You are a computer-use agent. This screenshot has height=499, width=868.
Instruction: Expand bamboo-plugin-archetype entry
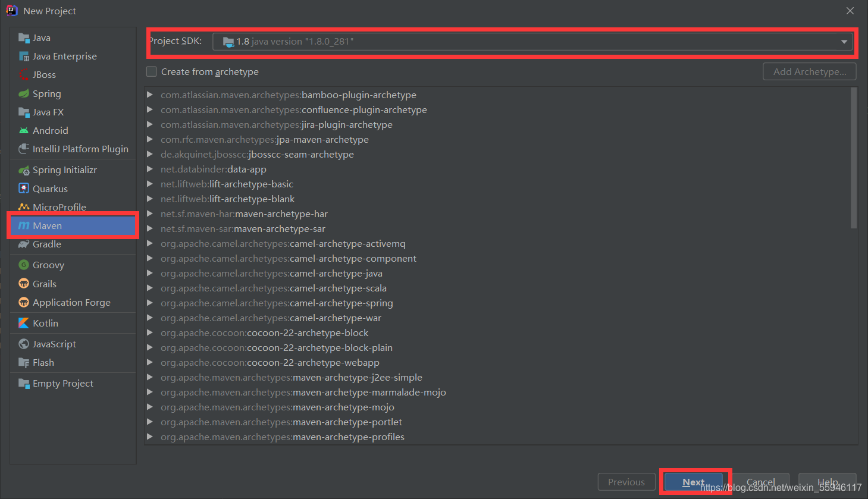pyautogui.click(x=150, y=95)
